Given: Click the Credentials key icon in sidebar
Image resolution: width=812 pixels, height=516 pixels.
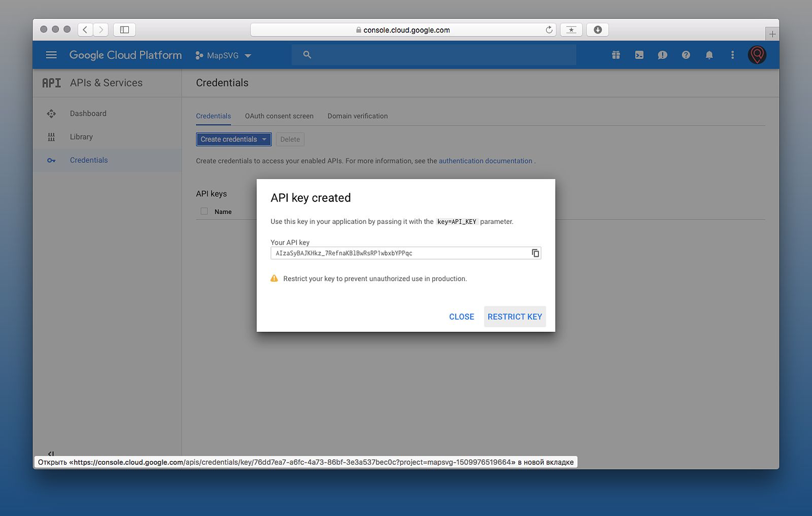Looking at the screenshot, I should 51,160.
